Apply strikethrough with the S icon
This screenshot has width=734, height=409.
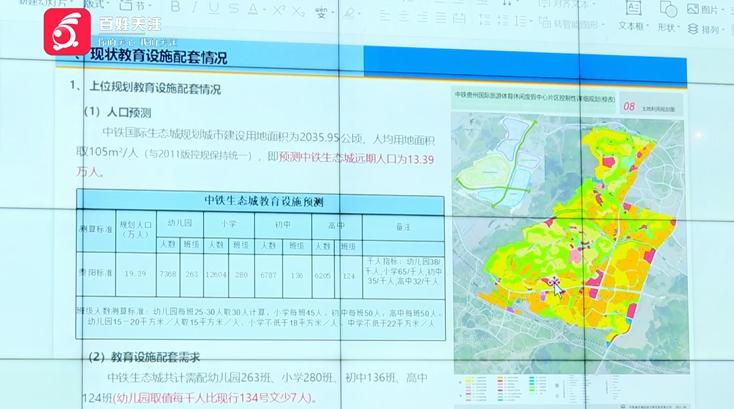point(234,7)
